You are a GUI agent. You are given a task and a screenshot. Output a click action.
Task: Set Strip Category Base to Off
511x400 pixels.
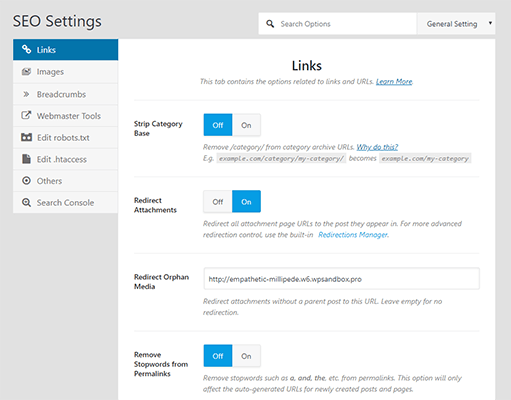[218, 125]
